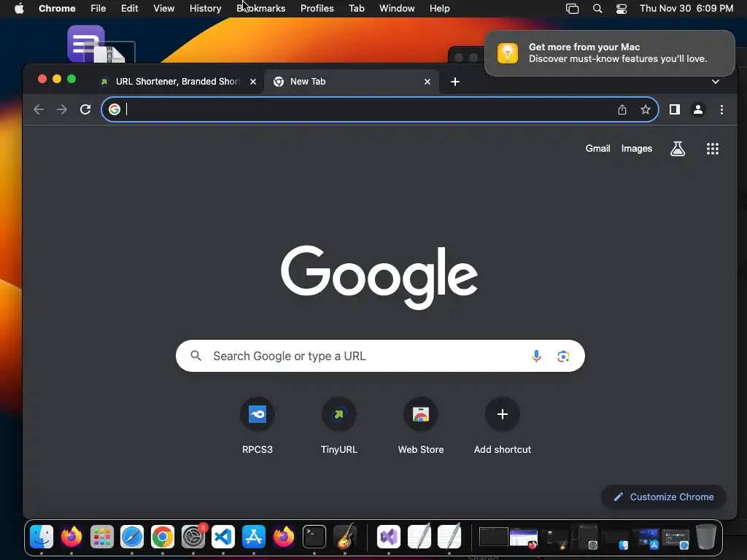Open a new tab with the plus button

tap(455, 82)
